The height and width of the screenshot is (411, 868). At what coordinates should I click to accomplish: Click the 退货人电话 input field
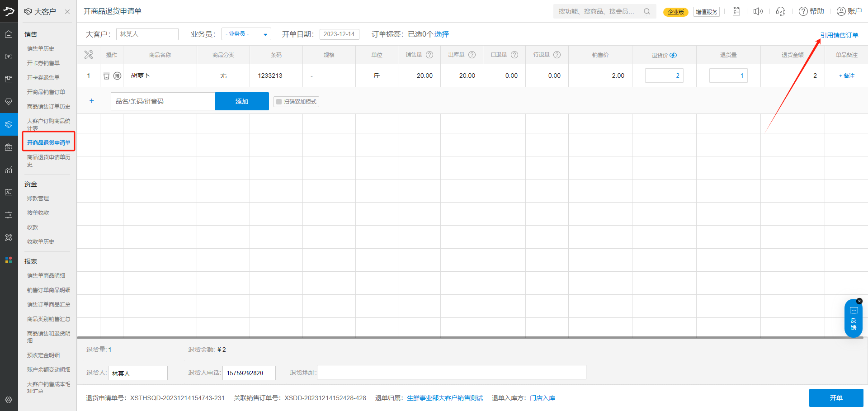[249, 373]
